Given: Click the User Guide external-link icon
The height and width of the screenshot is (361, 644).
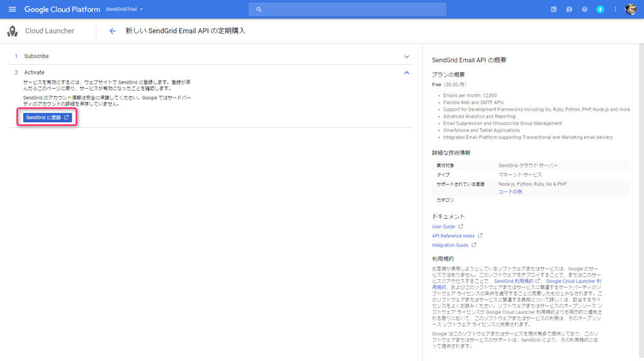Looking at the screenshot, I should pyautogui.click(x=461, y=226).
